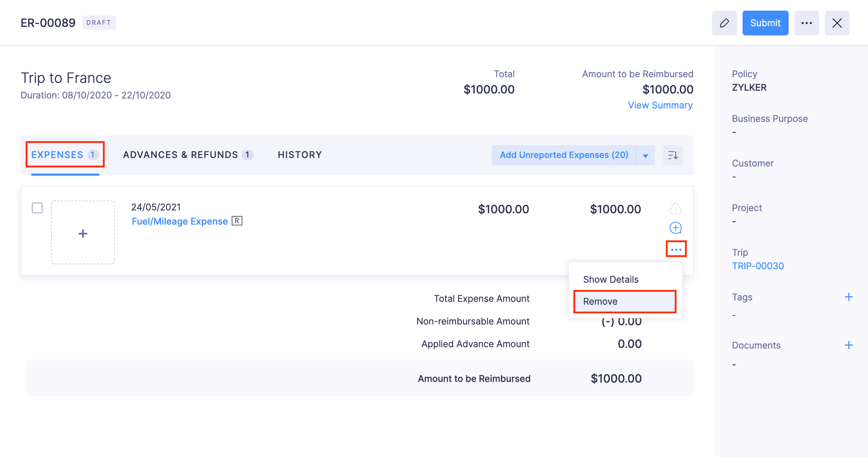The image size is (868, 457).
Task: Click the ellipsis icon on the expense row
Action: pyautogui.click(x=676, y=249)
